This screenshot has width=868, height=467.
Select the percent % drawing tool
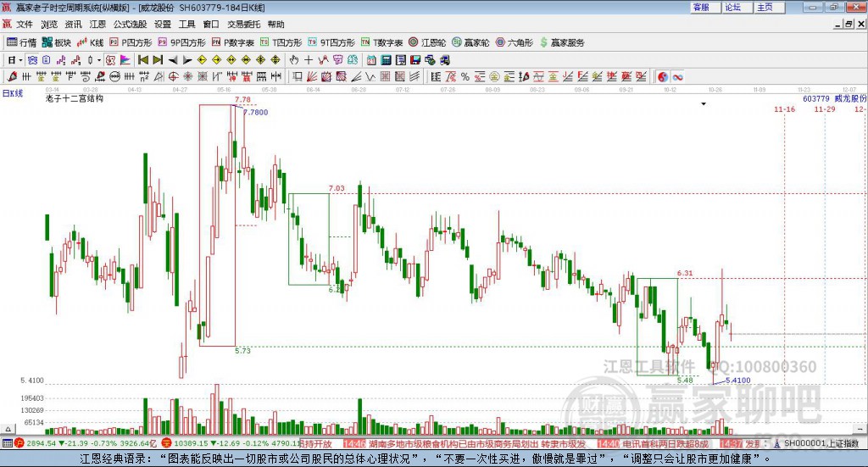point(465,77)
